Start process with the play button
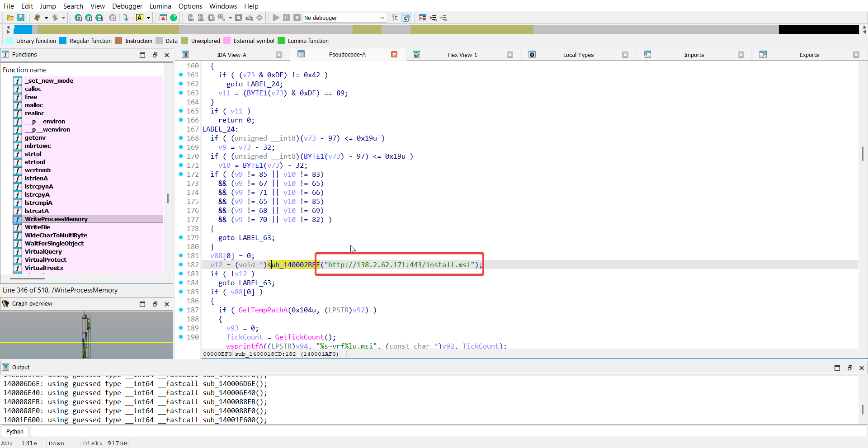Image resolution: width=868 pixels, height=448 pixels. pos(276,18)
